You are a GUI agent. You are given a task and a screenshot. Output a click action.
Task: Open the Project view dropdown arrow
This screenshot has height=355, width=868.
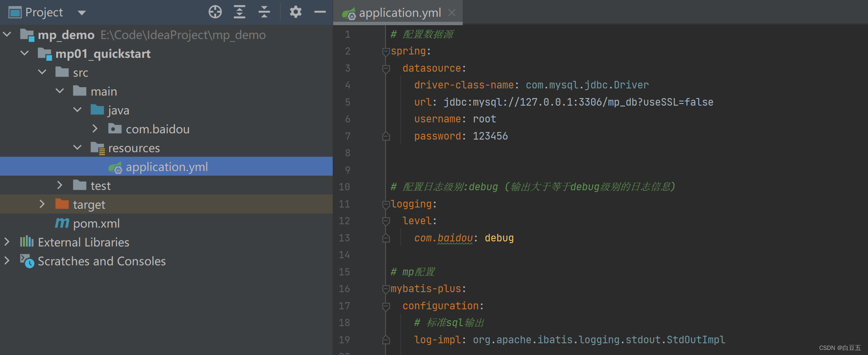pos(82,13)
